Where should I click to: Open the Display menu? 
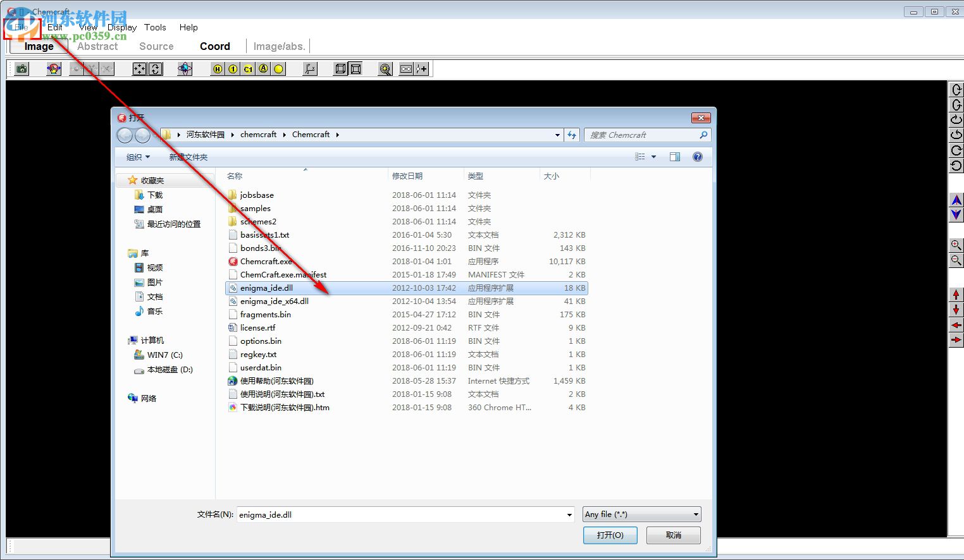122,27
